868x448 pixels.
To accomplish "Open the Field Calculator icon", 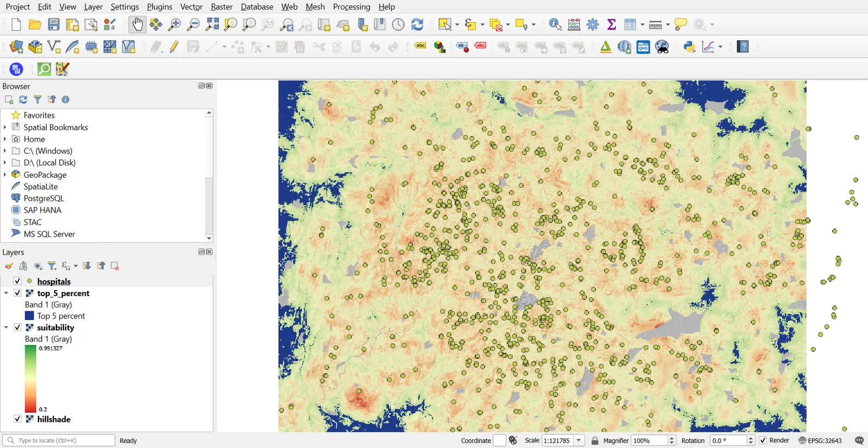I will (574, 24).
